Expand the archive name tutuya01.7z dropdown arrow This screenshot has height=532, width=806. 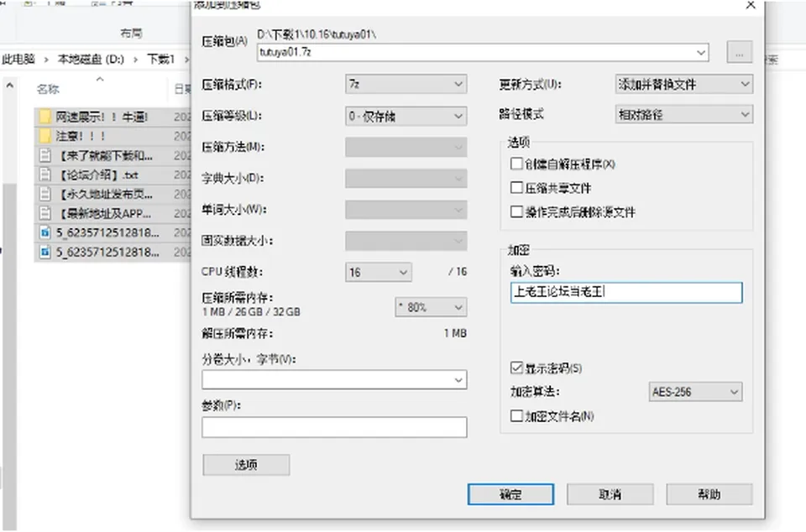[x=700, y=52]
